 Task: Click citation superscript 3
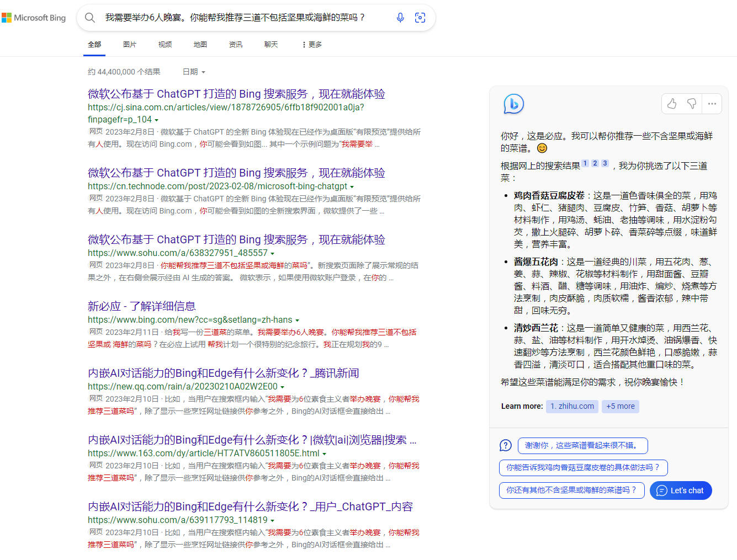coord(605,163)
